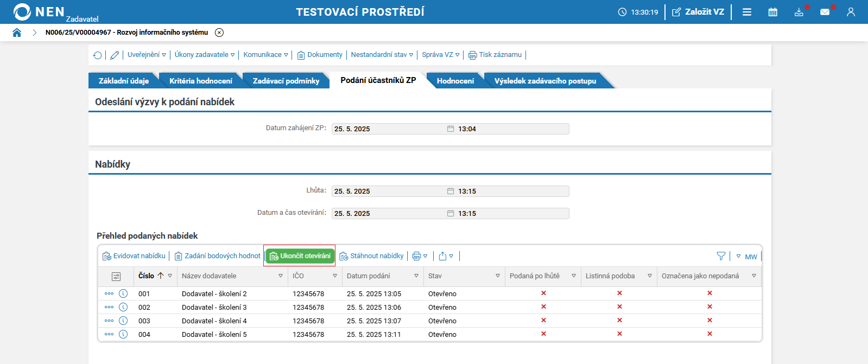Click the Lhůta time field showing 13:15
This screenshot has height=364, width=868.
point(512,191)
